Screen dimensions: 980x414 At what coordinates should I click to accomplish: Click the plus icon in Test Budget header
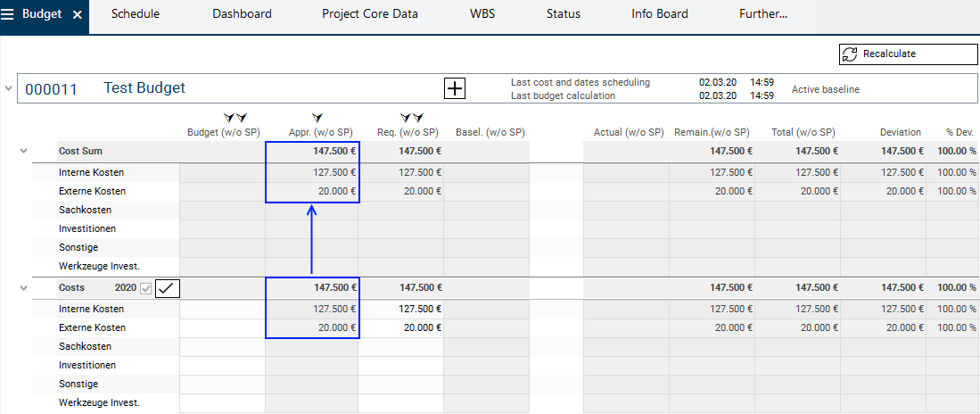point(455,87)
